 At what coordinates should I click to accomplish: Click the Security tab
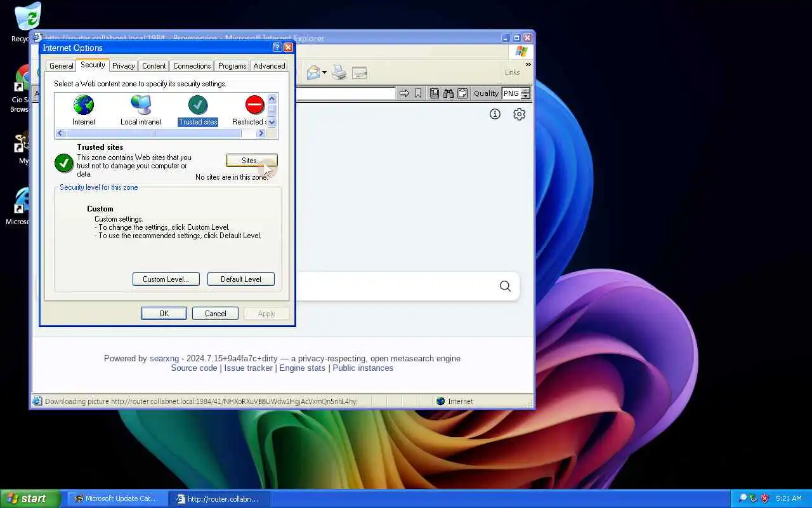pyautogui.click(x=93, y=65)
